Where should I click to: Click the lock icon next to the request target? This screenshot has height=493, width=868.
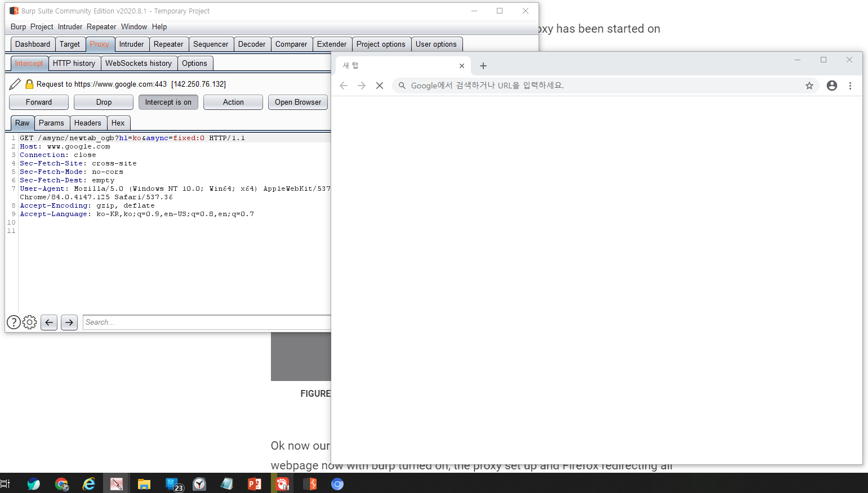pyautogui.click(x=29, y=84)
